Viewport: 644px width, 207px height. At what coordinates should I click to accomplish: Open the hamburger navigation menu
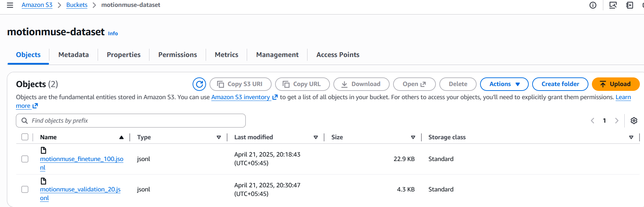(10, 5)
